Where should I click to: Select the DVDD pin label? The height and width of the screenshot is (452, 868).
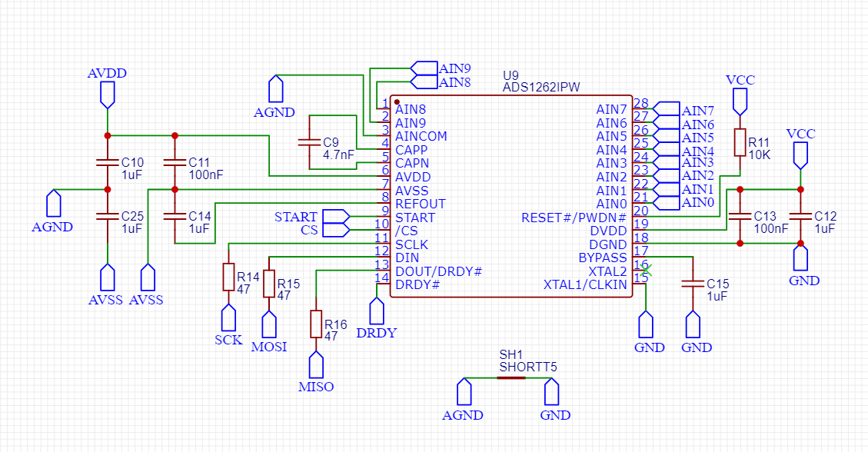point(608,231)
